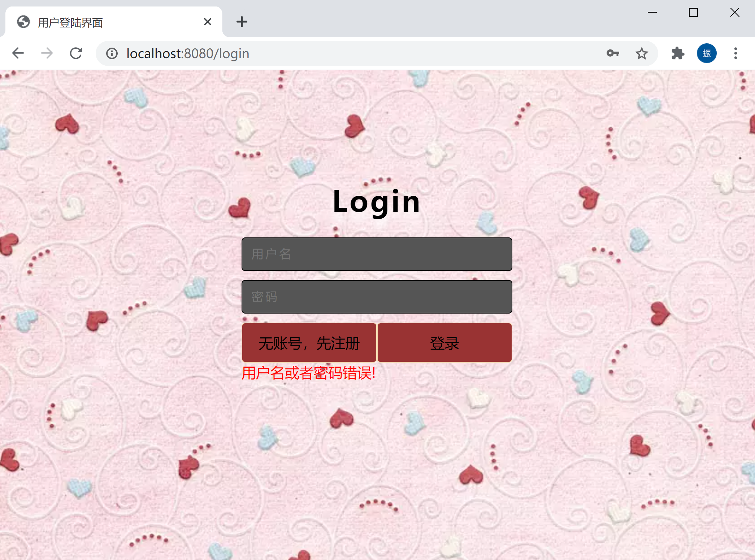Select the 用户登陆界面 tab
The width and height of the screenshot is (755, 560).
pos(108,22)
